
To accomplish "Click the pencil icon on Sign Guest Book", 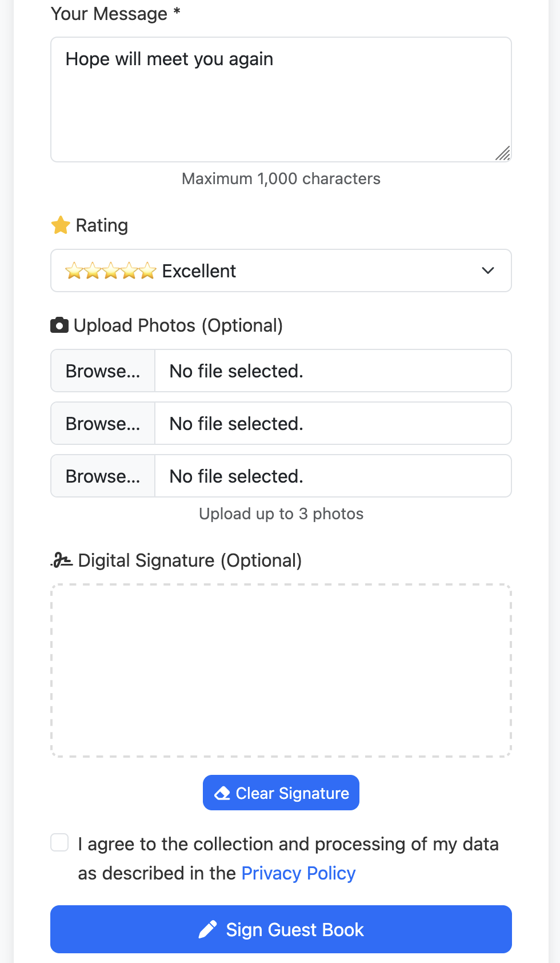I will coord(207,929).
